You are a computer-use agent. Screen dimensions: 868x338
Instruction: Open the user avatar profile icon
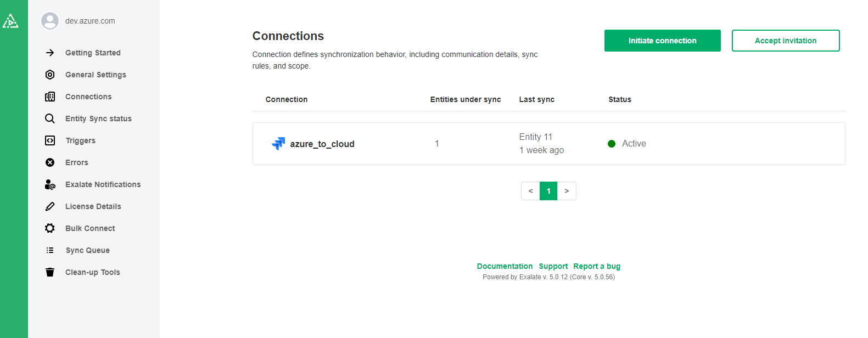50,21
